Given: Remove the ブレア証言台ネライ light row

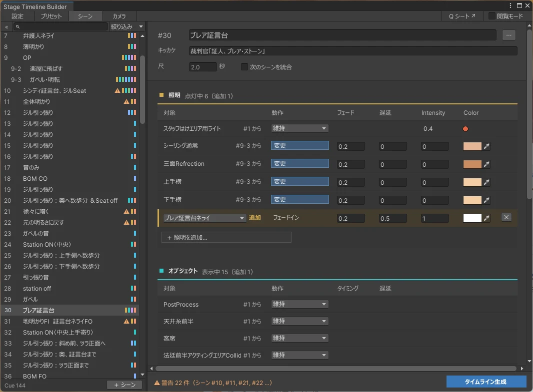Looking at the screenshot, I should 506,218.
